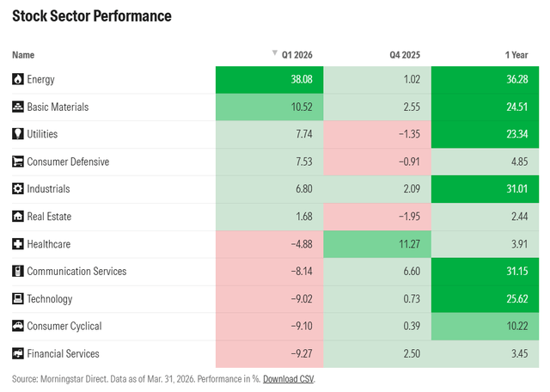The image size is (550, 392).
Task: Toggle sort arrow on Q1 2026 column
Action: coord(275,54)
